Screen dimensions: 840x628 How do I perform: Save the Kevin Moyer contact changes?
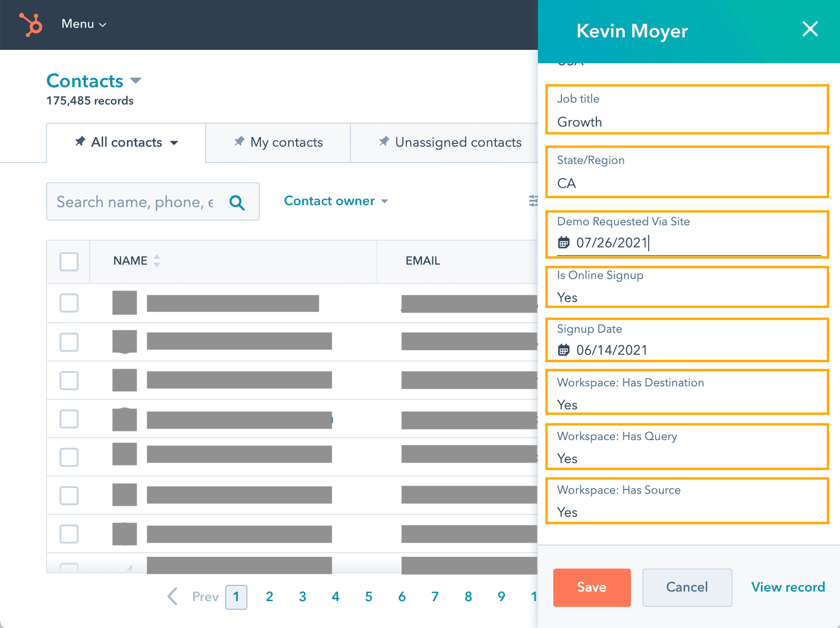pyautogui.click(x=592, y=587)
